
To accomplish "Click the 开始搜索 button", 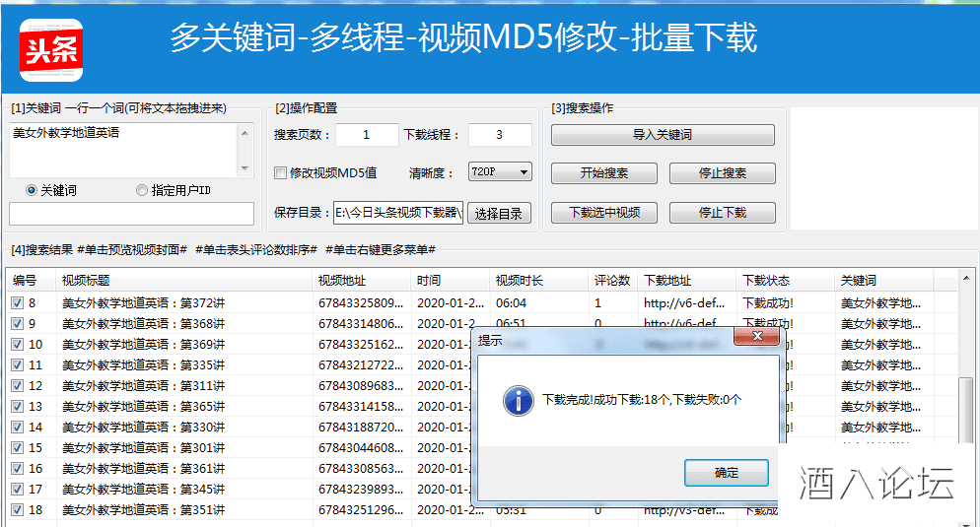I will click(603, 173).
